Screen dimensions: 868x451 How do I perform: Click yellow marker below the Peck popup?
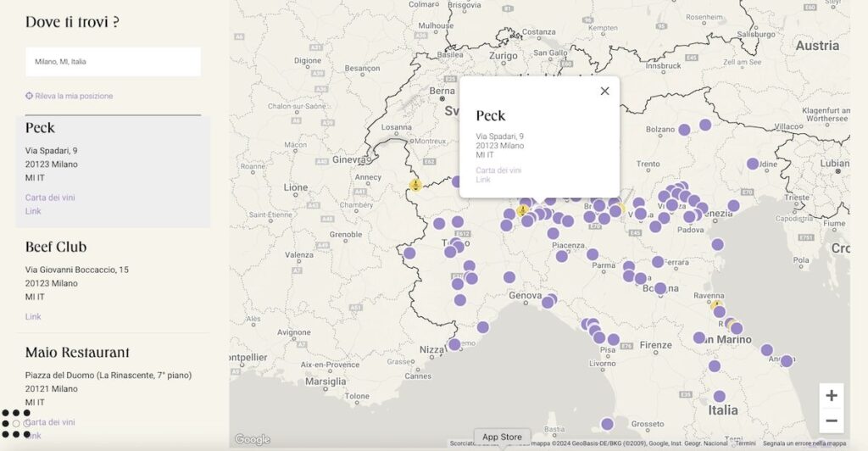522,211
